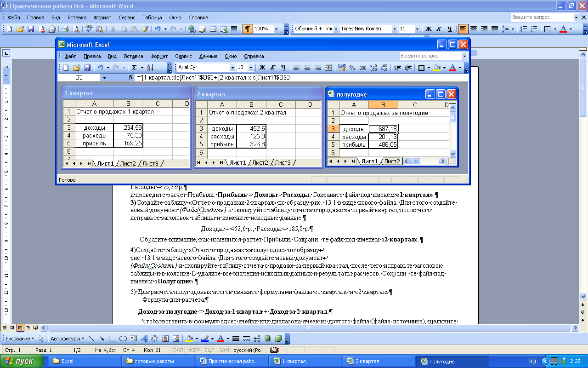Select the Rectangle tool on Drawing toolbar
The width and height of the screenshot is (588, 368).
[x=113, y=339]
